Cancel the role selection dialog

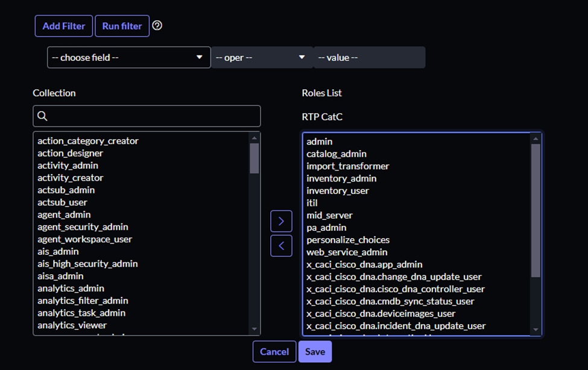tap(274, 352)
